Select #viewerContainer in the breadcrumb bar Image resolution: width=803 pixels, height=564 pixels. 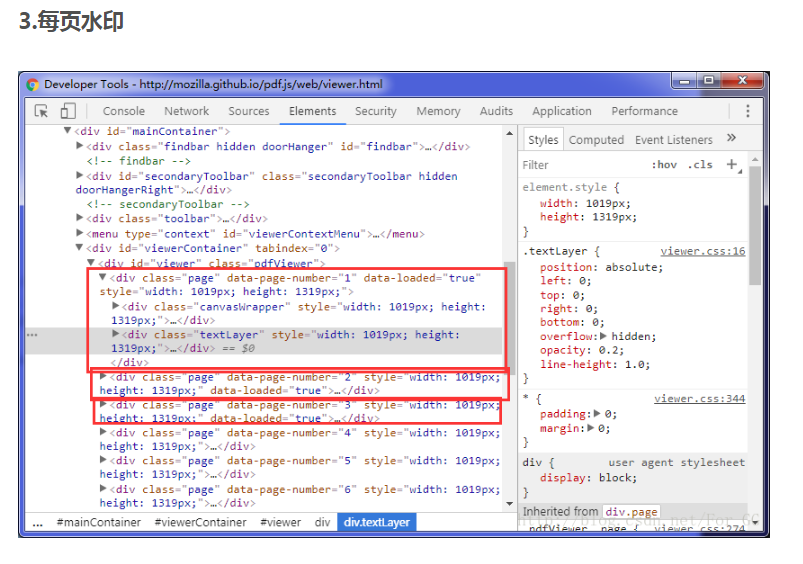click(x=200, y=523)
